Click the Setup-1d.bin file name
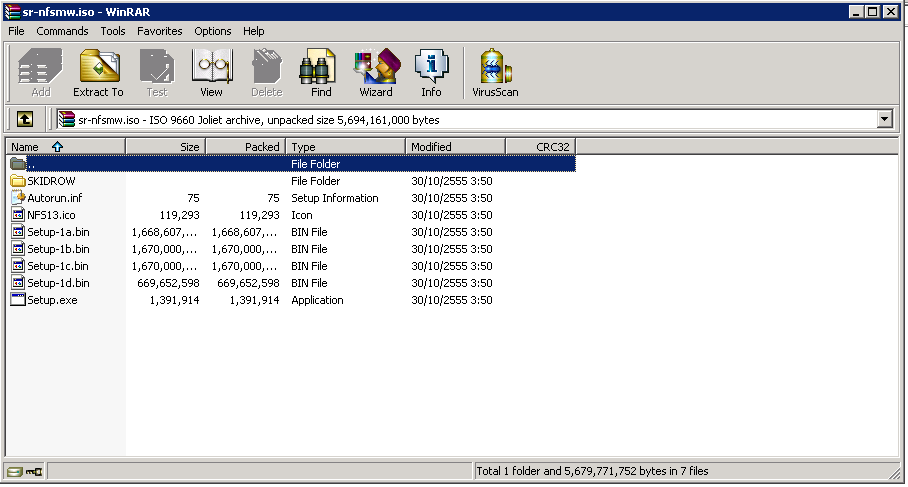Image resolution: width=908 pixels, height=487 pixels. (58, 283)
